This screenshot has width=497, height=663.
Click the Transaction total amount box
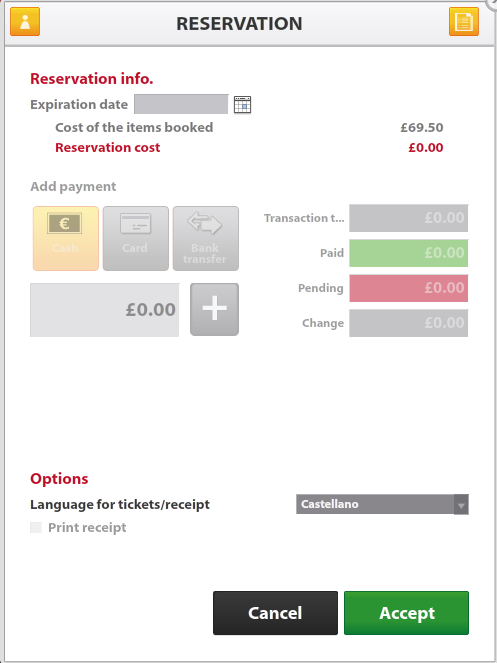(x=409, y=218)
